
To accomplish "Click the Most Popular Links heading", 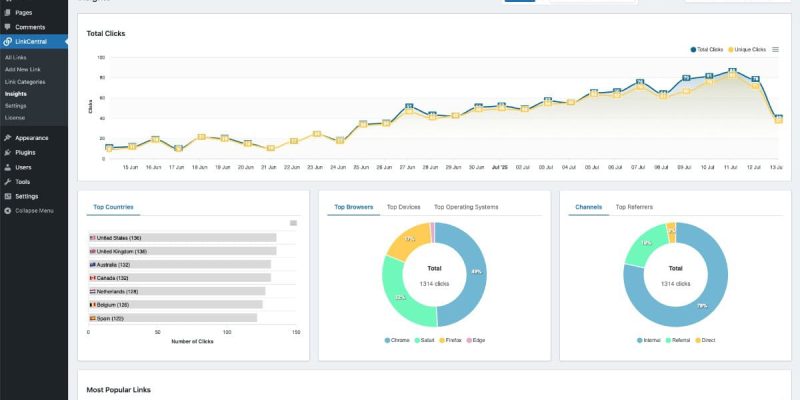I will point(118,390).
